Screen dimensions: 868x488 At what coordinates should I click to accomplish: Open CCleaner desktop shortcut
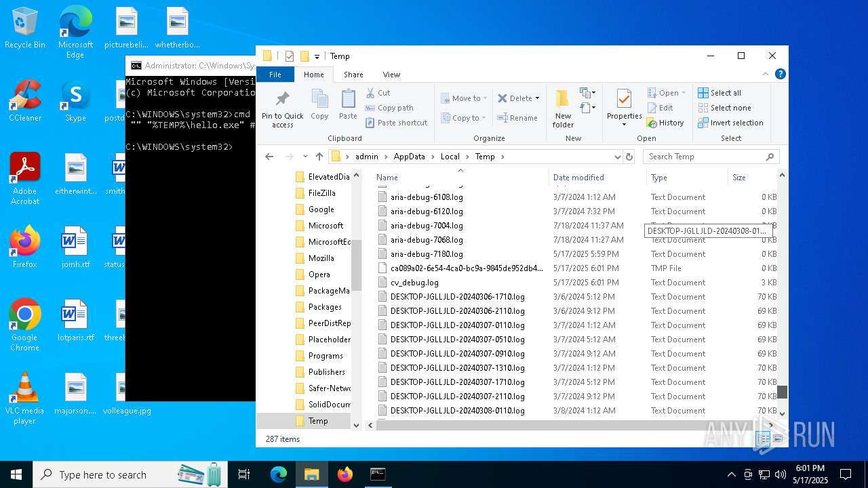click(25, 102)
